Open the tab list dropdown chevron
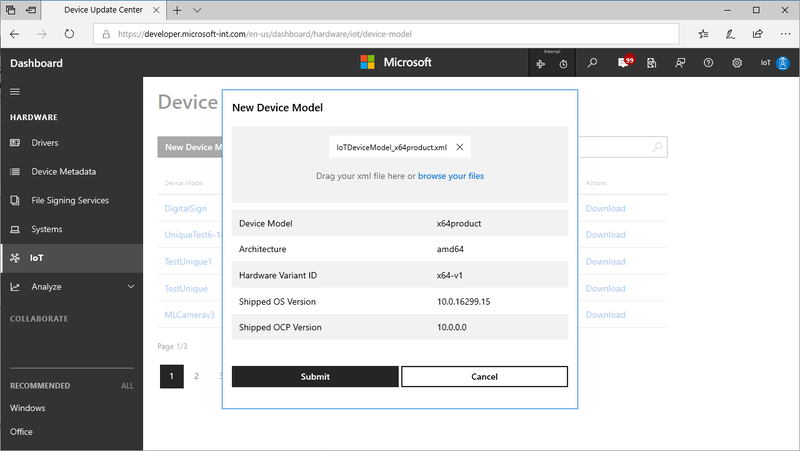800x451 pixels. pos(197,10)
